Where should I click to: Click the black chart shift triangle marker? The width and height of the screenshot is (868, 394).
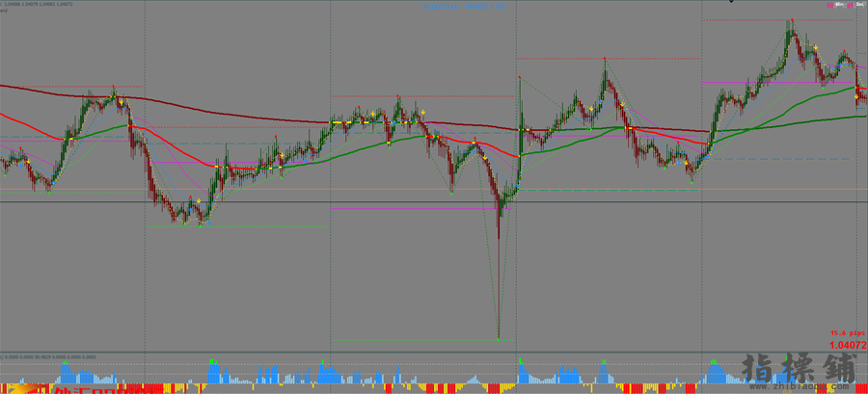(x=731, y=2)
